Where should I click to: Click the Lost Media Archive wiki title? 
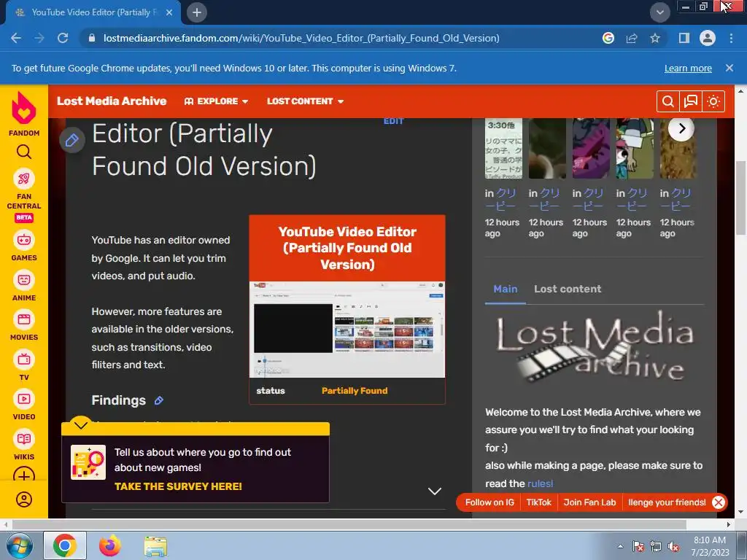tap(112, 101)
